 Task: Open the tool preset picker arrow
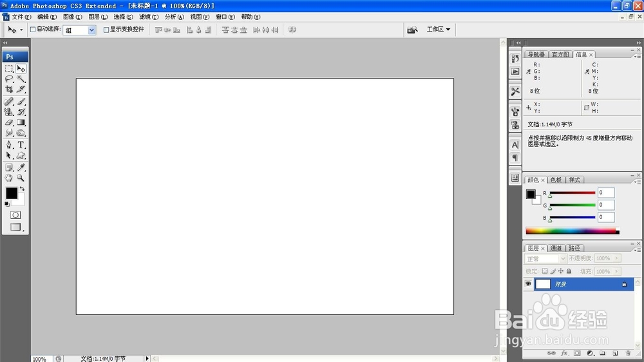coord(21,30)
